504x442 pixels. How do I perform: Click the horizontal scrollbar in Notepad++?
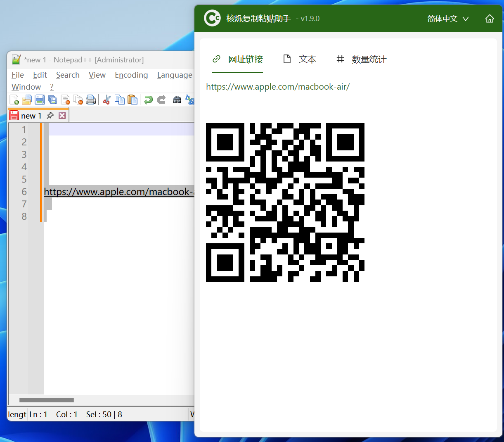tap(47, 400)
